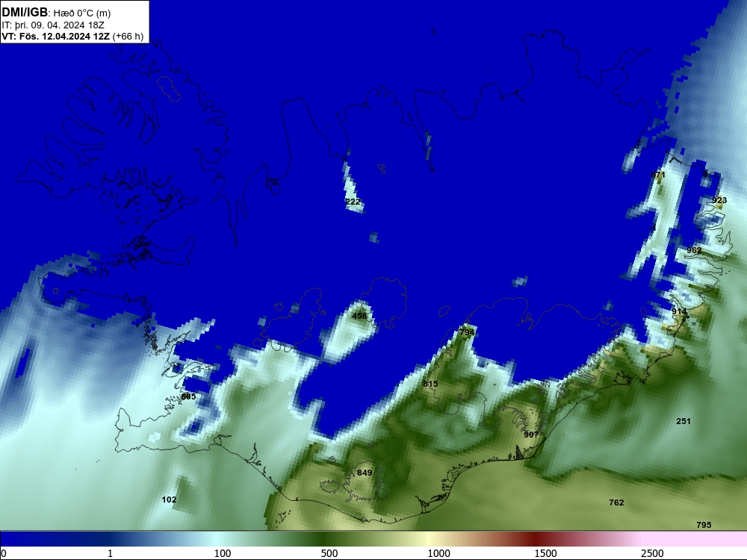The height and width of the screenshot is (560, 747).
Task: Click the legend label 100
Action: [x=223, y=553]
